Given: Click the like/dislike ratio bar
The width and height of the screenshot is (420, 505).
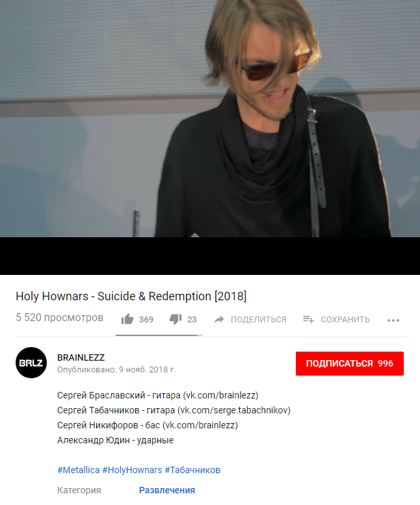Looking at the screenshot, I should click(159, 335).
